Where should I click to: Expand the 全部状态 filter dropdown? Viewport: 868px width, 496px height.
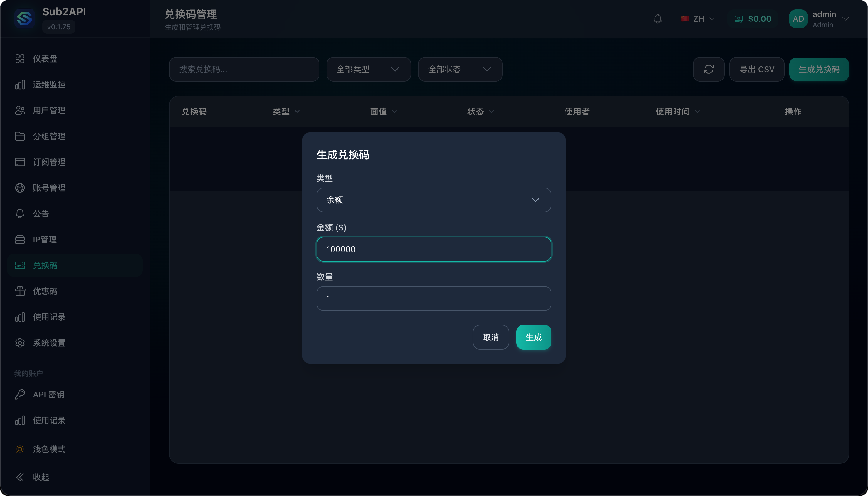click(460, 69)
